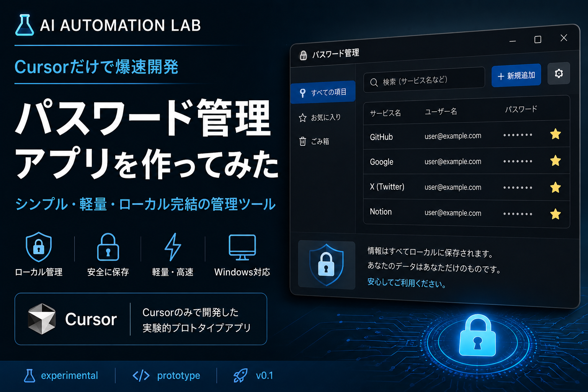The image size is (588, 392).
Task: Toggle favorite star on X (Twitter) row
Action: [x=555, y=188]
